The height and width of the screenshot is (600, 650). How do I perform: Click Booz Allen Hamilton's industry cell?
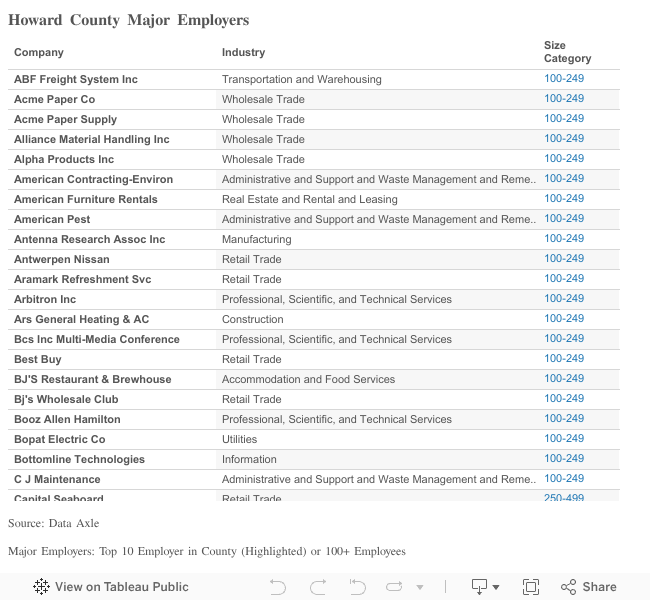337,419
